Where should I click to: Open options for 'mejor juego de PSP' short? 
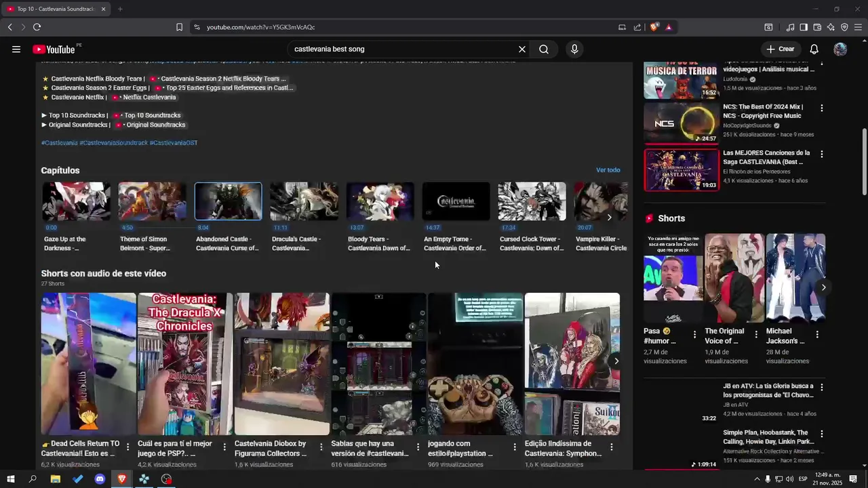pos(224,447)
